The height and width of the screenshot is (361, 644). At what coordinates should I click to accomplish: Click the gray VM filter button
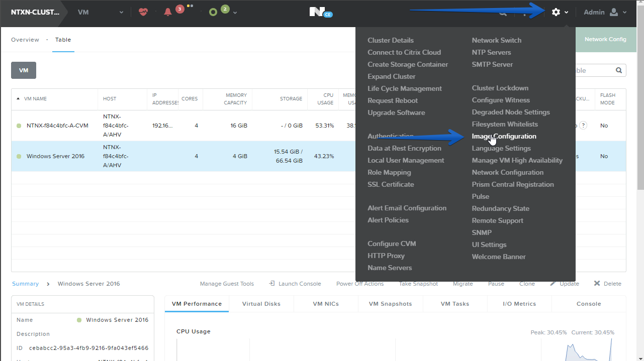pos(24,70)
